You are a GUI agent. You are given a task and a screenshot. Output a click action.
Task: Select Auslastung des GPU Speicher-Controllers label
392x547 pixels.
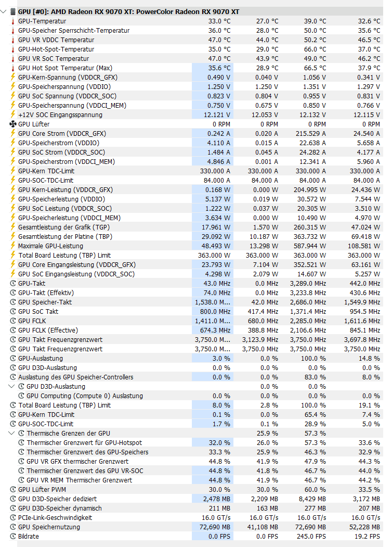(x=75, y=377)
